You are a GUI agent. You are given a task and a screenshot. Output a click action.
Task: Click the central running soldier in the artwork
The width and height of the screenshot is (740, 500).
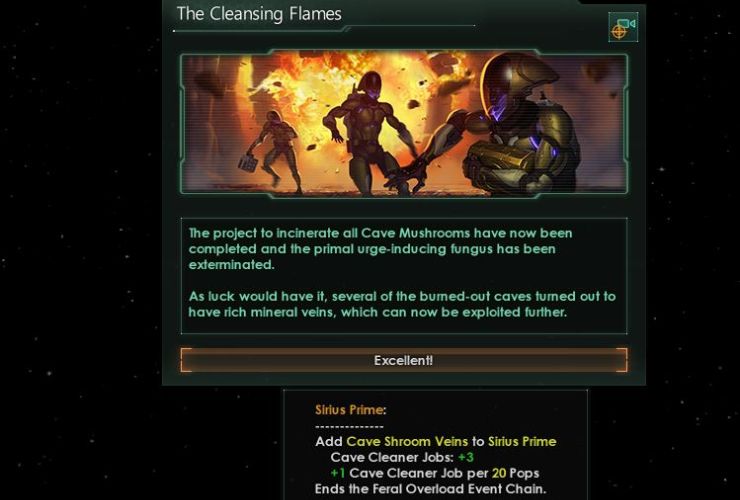point(370,132)
